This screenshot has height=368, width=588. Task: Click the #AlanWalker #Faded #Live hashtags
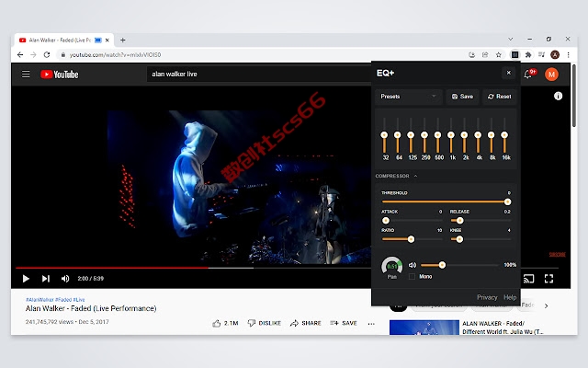[x=55, y=300]
